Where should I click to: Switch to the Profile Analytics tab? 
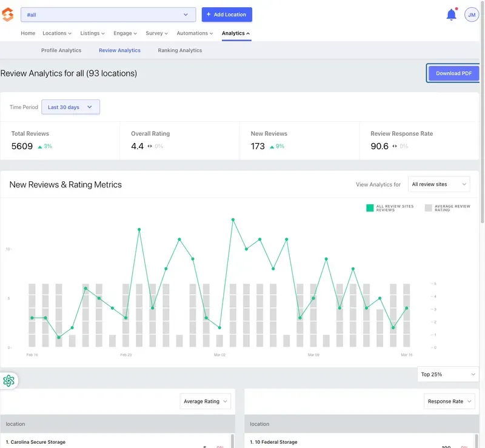click(x=61, y=50)
